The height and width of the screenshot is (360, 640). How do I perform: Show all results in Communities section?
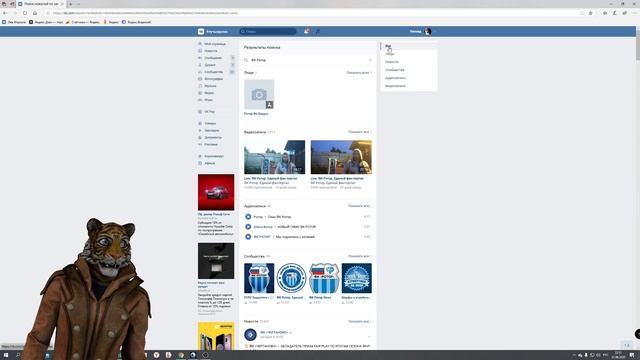click(359, 256)
